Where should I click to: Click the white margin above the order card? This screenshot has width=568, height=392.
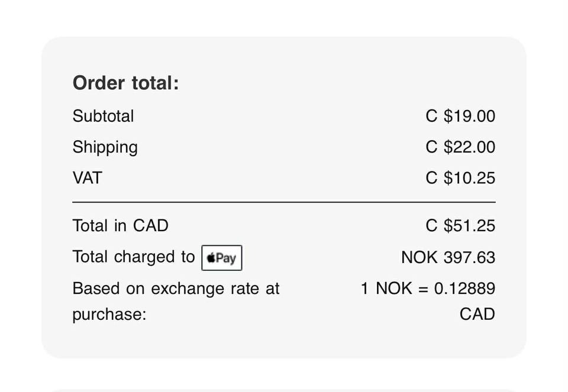tap(284, 17)
